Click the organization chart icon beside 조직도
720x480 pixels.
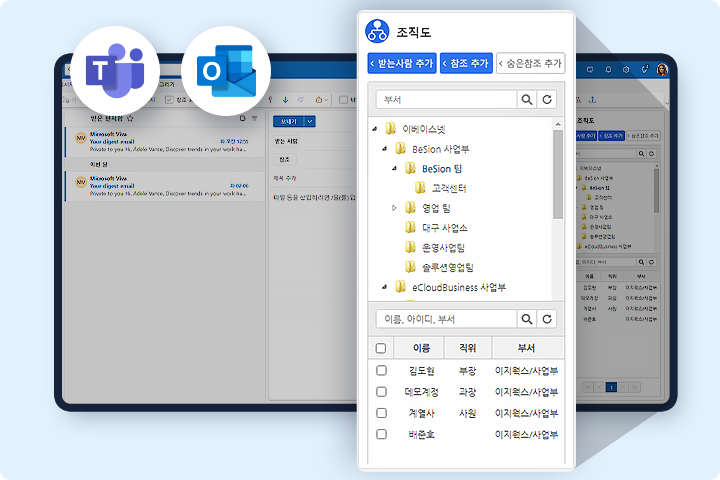(x=377, y=31)
